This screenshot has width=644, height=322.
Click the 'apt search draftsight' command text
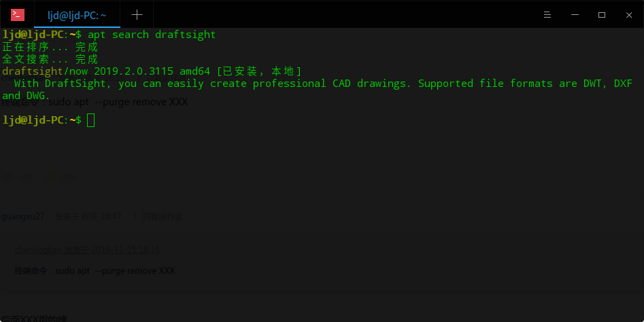[x=152, y=35]
